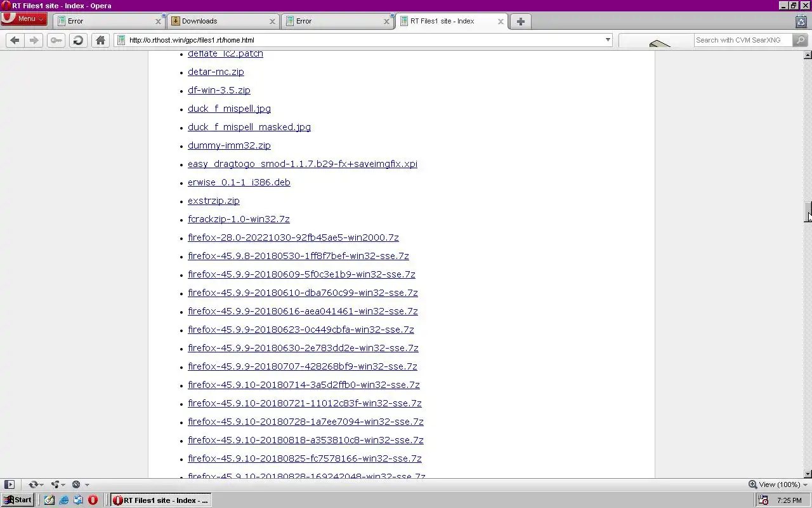Switch to the Downloads tab

click(x=223, y=21)
